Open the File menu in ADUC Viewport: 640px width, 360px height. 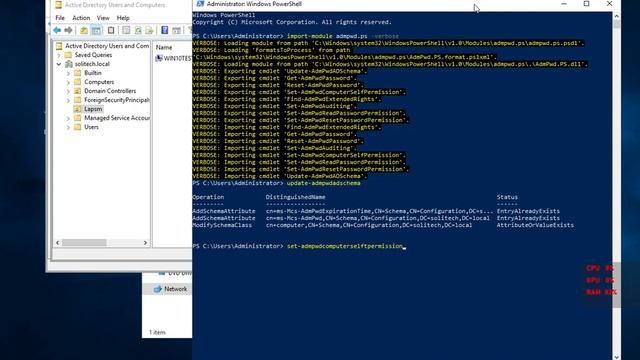coord(60,18)
